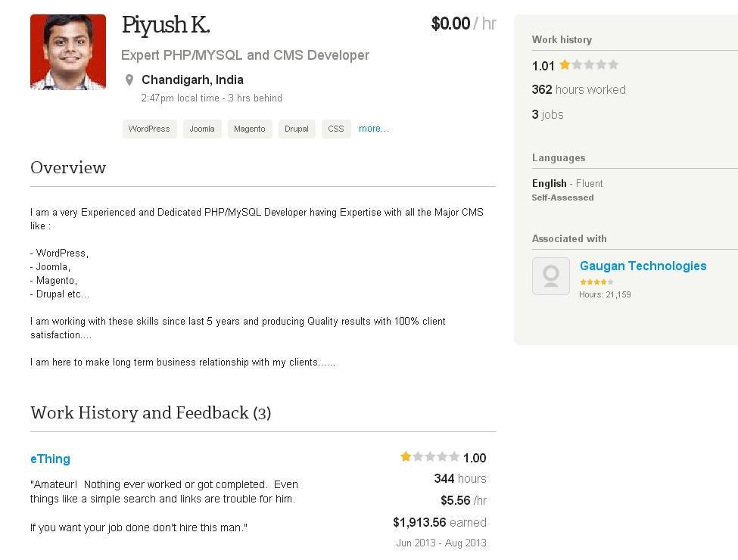738x560 pixels.
Task: Click the Gaugan Technologies placeholder avatar
Action: [x=551, y=276]
